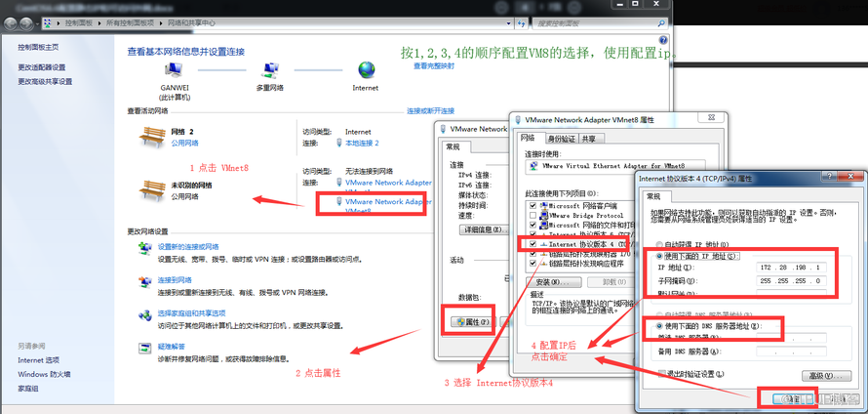Click the 设置新的连接或网络 icon
The width and height of the screenshot is (868, 414).
[x=145, y=248]
